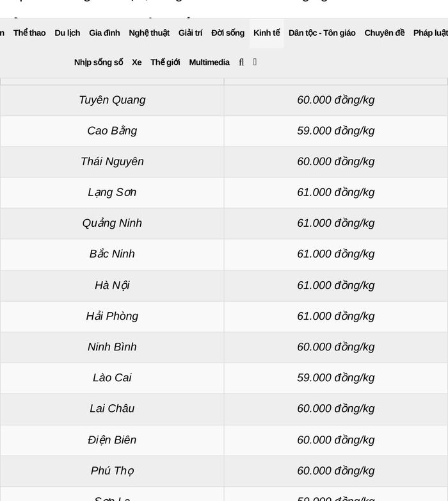Open the Multimedia section

[x=209, y=62]
